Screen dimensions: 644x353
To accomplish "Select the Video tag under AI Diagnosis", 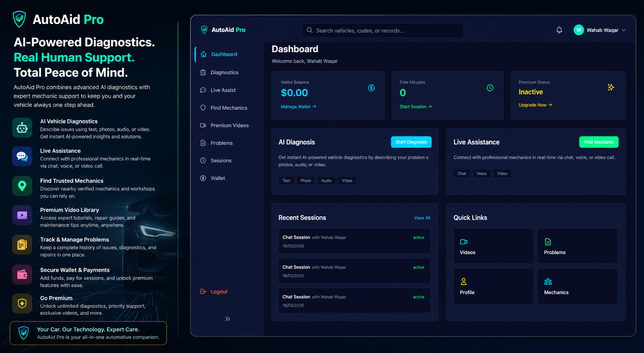I will [x=347, y=180].
